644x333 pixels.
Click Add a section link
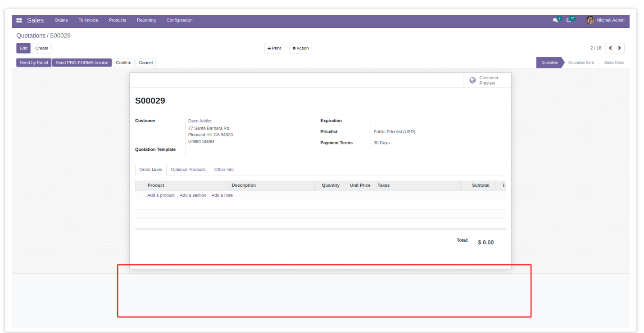(193, 195)
